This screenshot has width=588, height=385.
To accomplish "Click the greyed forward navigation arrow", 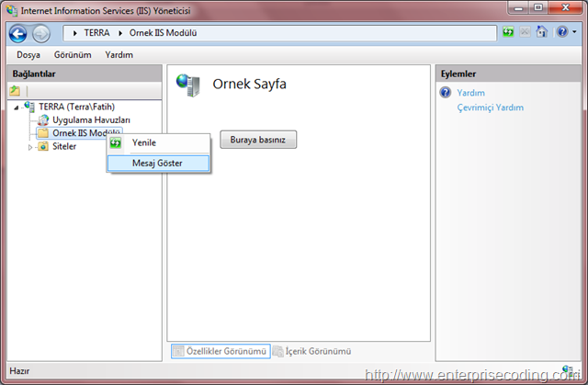I will point(40,34).
